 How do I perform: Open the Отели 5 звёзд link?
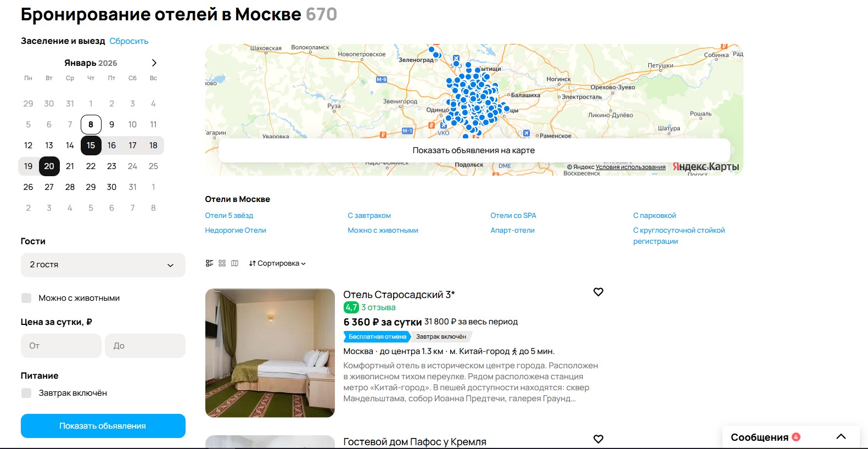229,216
